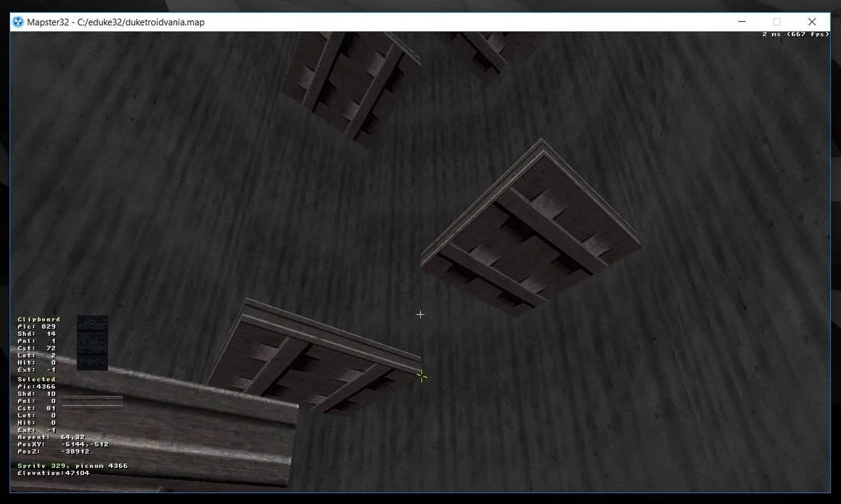
Task: Click the clipboard 'Shd: 14' value
Action: [x=37, y=334]
